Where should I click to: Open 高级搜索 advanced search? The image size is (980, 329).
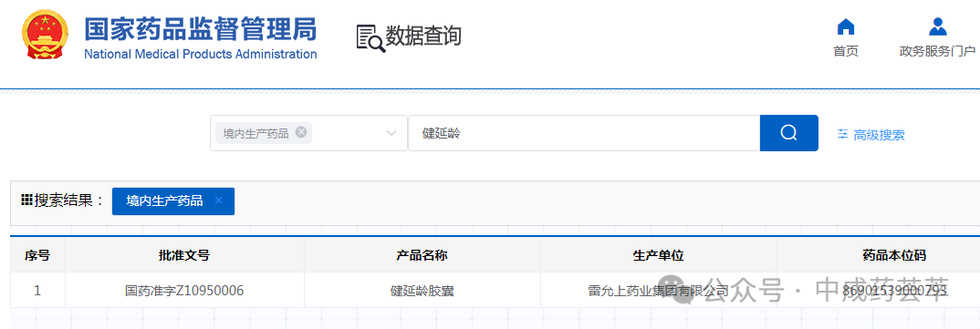pos(871,135)
